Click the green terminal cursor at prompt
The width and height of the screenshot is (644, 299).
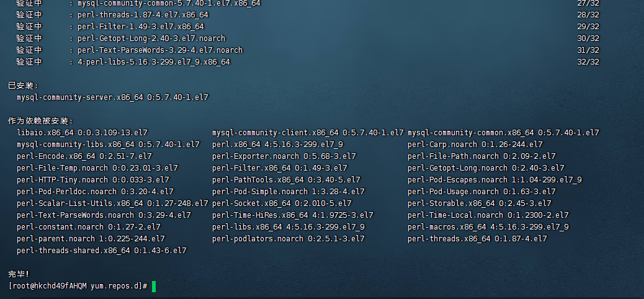point(154,286)
